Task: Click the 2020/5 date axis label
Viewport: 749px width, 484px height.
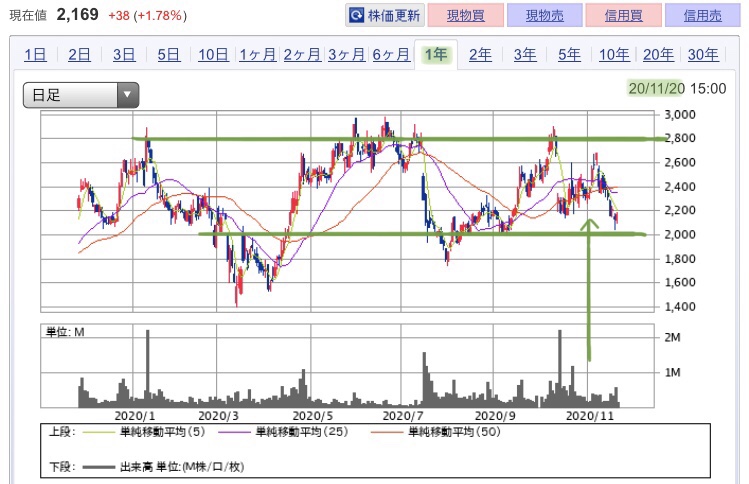Action: pyautogui.click(x=312, y=416)
